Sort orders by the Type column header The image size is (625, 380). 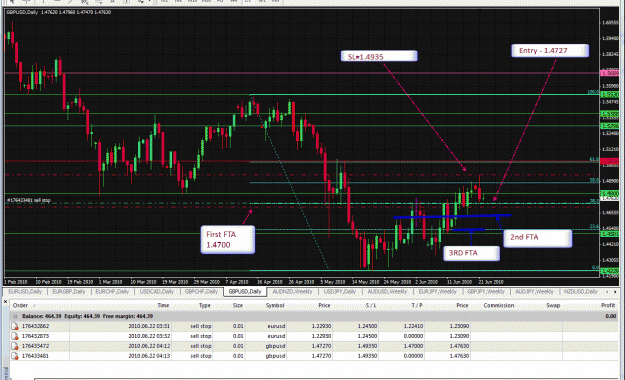click(x=204, y=305)
